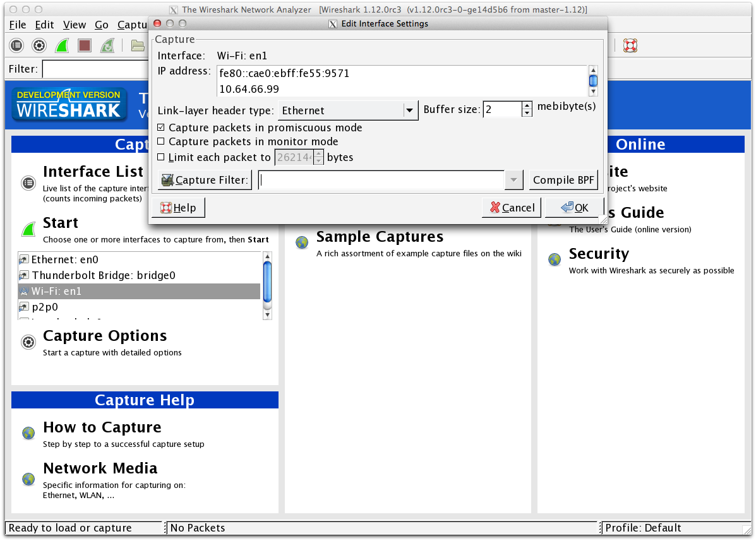Click the lifebuoy help icon in the toolbar

630,45
